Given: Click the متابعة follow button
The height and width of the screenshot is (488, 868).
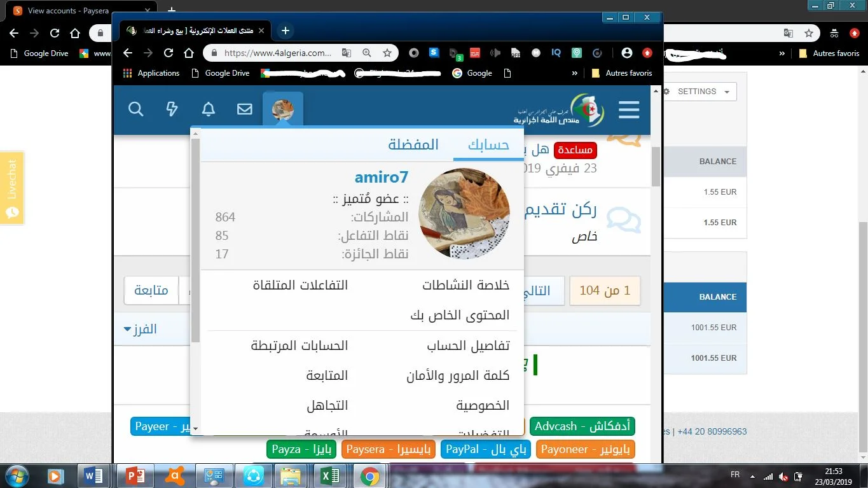Looking at the screenshot, I should coord(151,290).
